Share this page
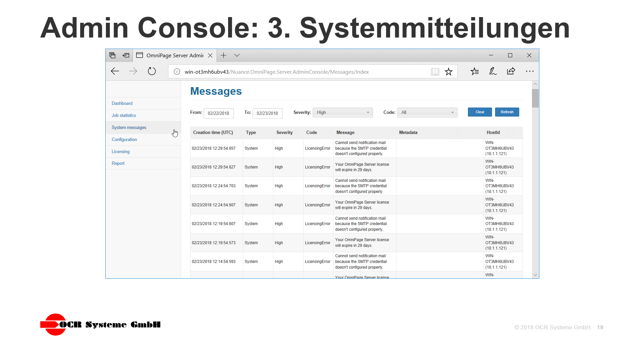The width and height of the screenshot is (644, 343). [x=511, y=71]
